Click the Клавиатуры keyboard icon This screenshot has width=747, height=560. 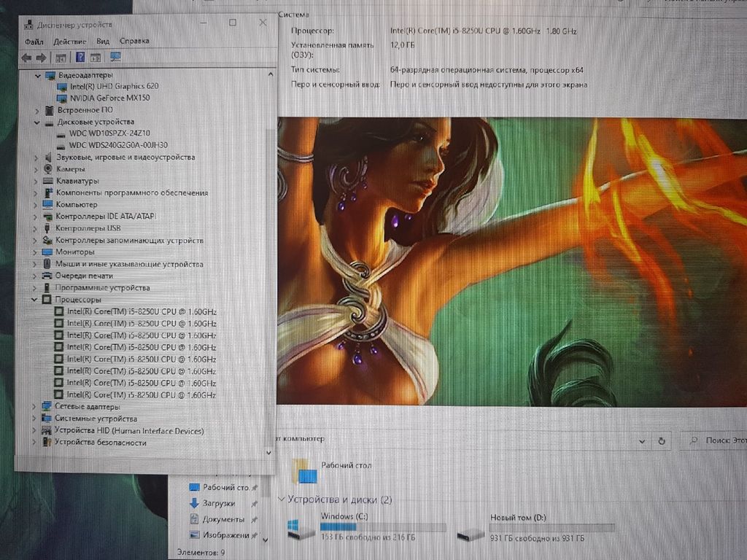(47, 181)
